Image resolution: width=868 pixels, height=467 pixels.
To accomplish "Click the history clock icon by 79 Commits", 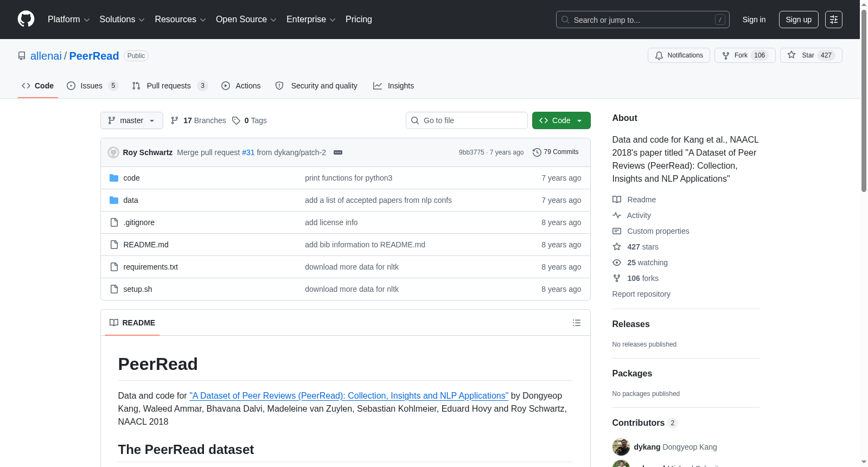I will (x=537, y=152).
